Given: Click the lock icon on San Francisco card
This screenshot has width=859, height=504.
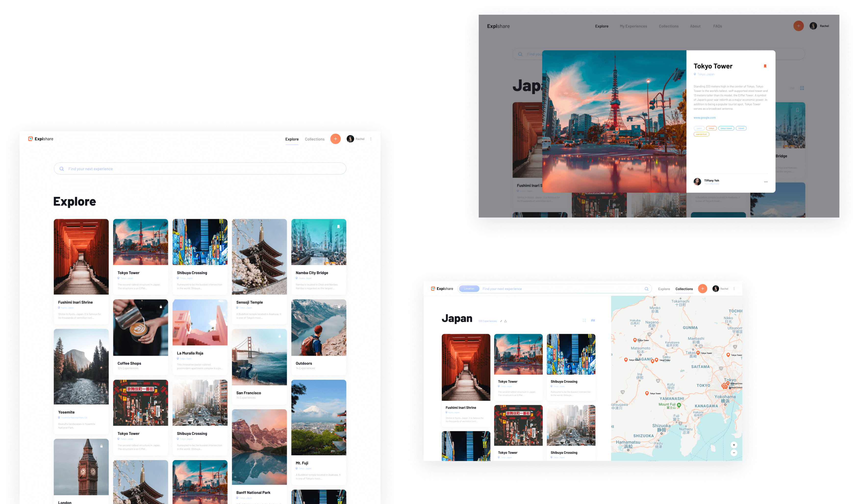Looking at the screenshot, I should (x=279, y=336).
